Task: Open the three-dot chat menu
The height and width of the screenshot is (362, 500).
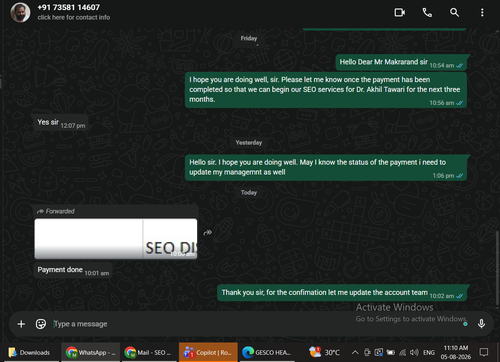Action: [482, 13]
